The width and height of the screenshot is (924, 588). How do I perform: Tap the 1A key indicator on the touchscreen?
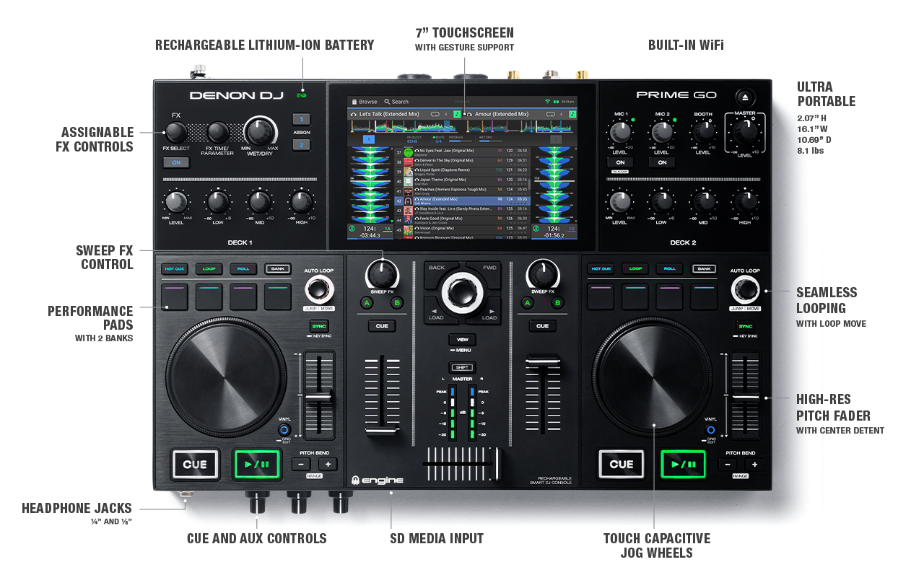tap(388, 229)
